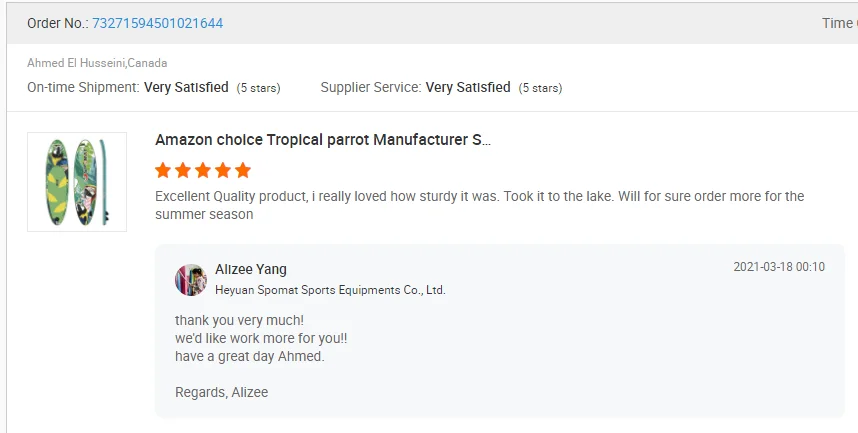Click the paddle board product thumbnail
This screenshot has width=858, height=433.
click(77, 182)
